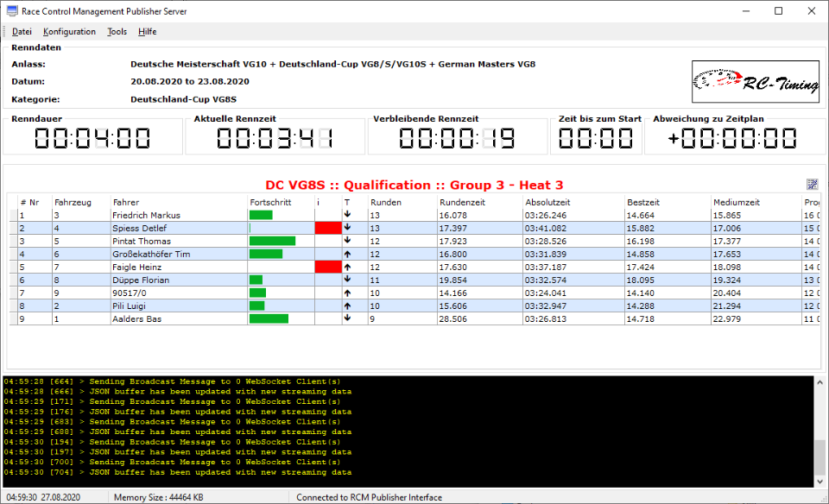
Task: Click the Renndauer 00:04:00 display
Action: [92, 139]
